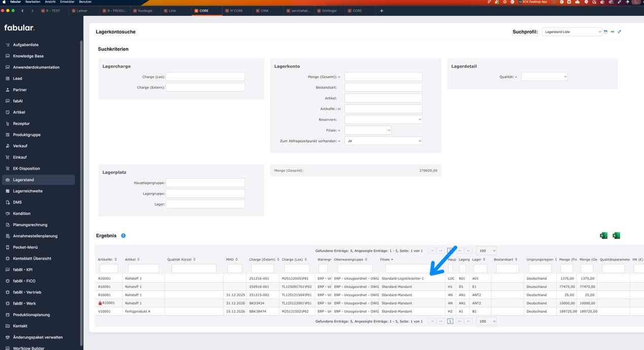This screenshot has height=350, width=644.
Task: Click the leftmost Excel export icon
Action: click(x=603, y=235)
